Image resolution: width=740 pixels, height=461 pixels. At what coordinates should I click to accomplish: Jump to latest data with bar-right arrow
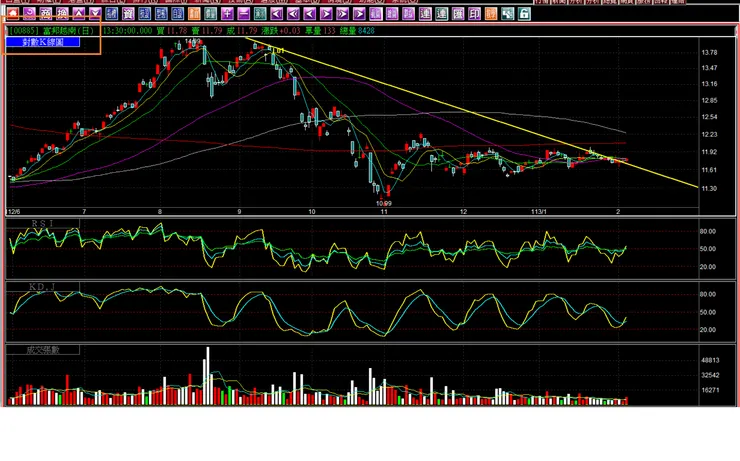pos(359,14)
